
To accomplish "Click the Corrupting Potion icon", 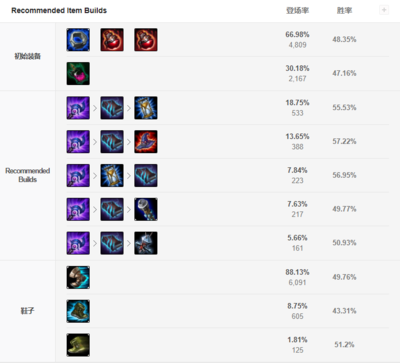I will point(78,73).
